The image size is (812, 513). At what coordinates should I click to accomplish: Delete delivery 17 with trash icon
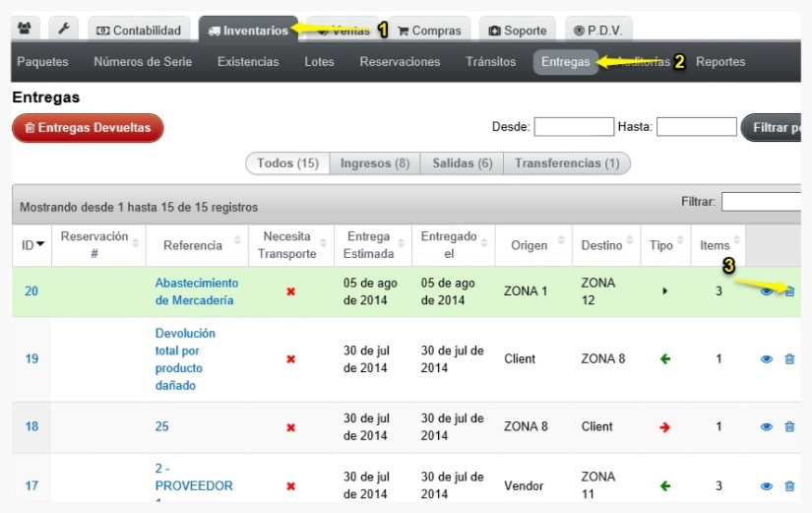tap(789, 485)
